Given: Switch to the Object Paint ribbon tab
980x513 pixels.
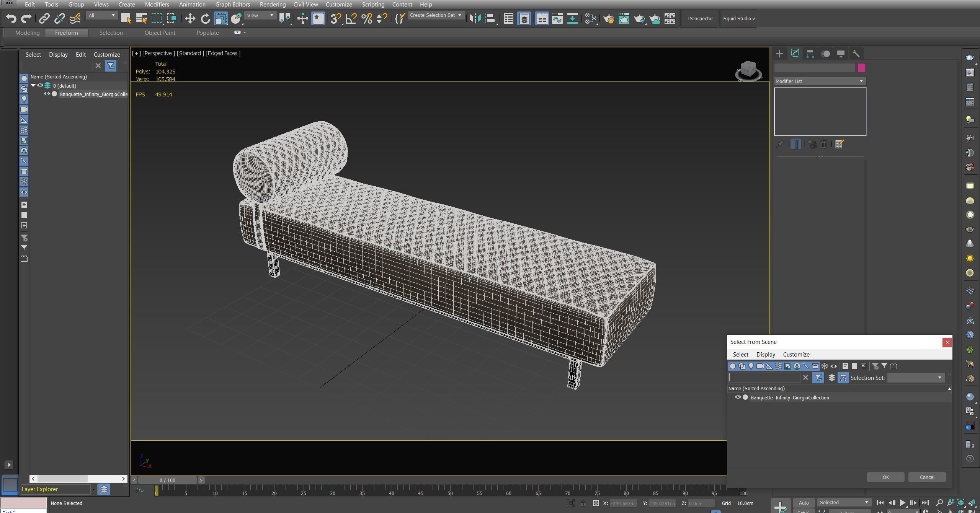Looking at the screenshot, I should click(x=160, y=33).
